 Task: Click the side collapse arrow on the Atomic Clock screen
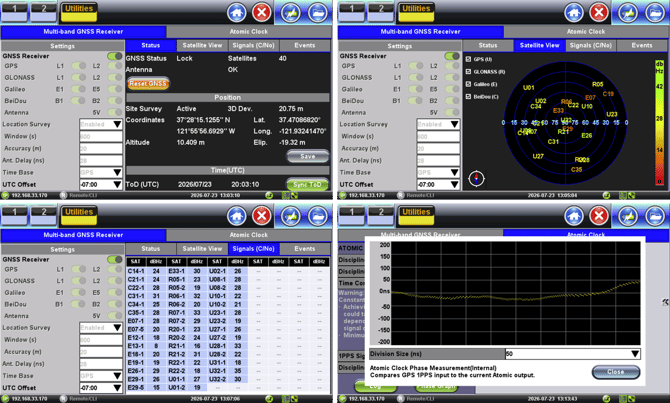click(x=665, y=302)
